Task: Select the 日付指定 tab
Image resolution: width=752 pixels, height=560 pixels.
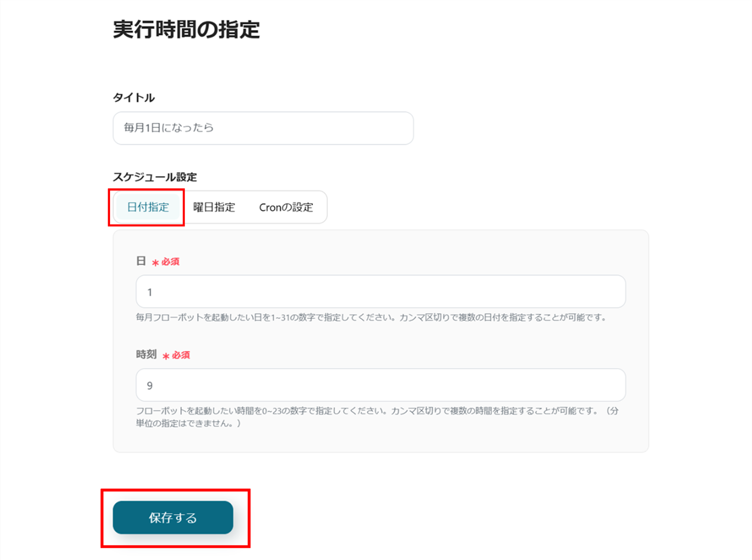Action: coord(148,207)
